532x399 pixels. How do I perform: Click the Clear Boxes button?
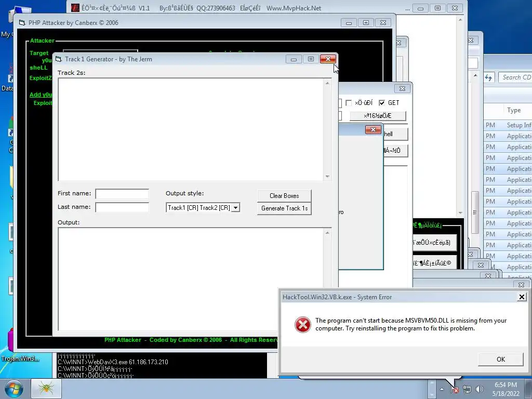coord(284,196)
